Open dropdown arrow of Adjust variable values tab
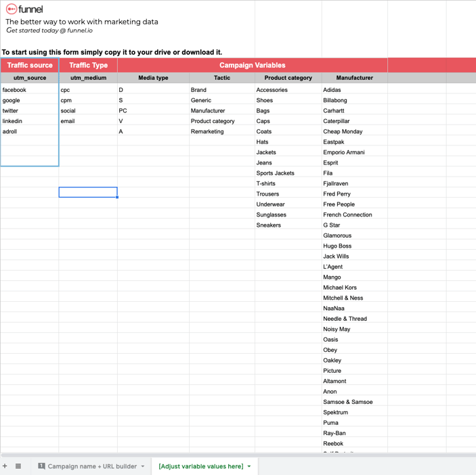 [x=249, y=466]
